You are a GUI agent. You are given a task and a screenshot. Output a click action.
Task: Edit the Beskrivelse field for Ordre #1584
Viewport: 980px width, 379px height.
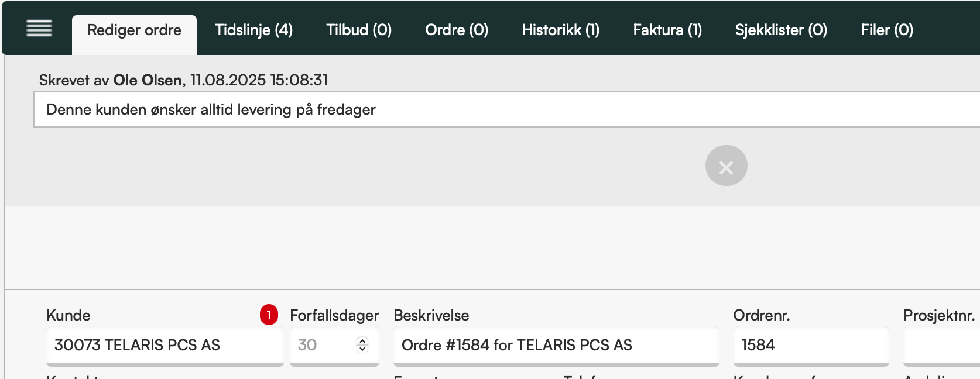[556, 345]
